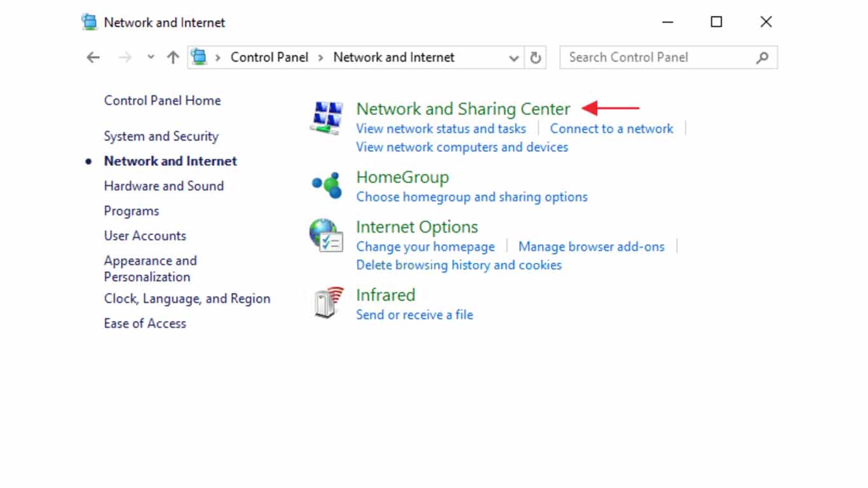Open Internet Options via its globe icon
868x488 pixels.
(325, 236)
